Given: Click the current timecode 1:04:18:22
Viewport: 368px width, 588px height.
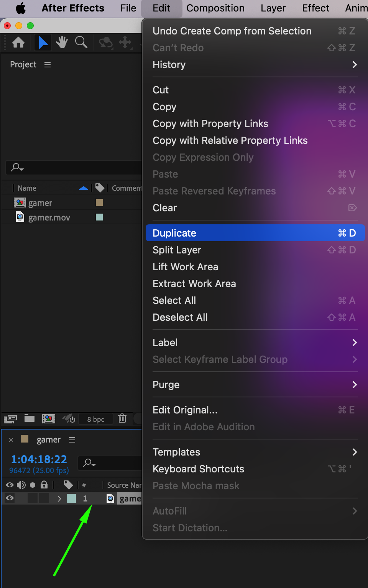Looking at the screenshot, I should [39, 459].
